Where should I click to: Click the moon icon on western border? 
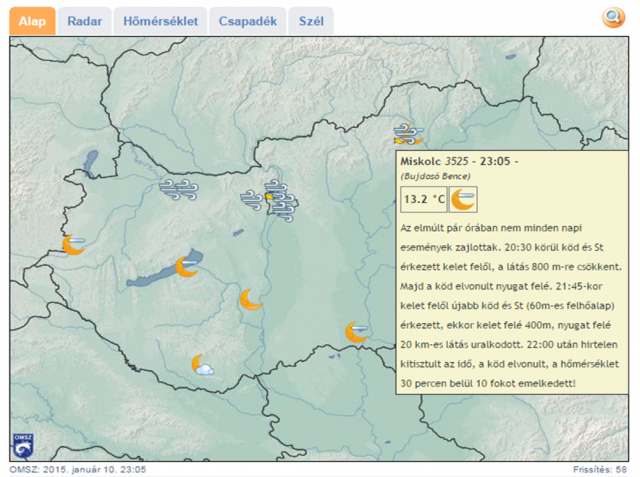click(74, 244)
